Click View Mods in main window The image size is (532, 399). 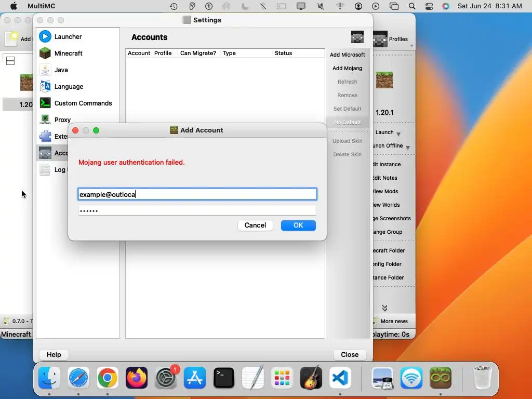tap(386, 191)
